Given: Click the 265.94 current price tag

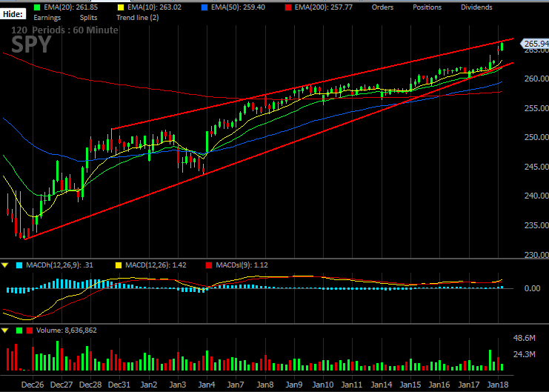Looking at the screenshot, I should tap(536, 44).
